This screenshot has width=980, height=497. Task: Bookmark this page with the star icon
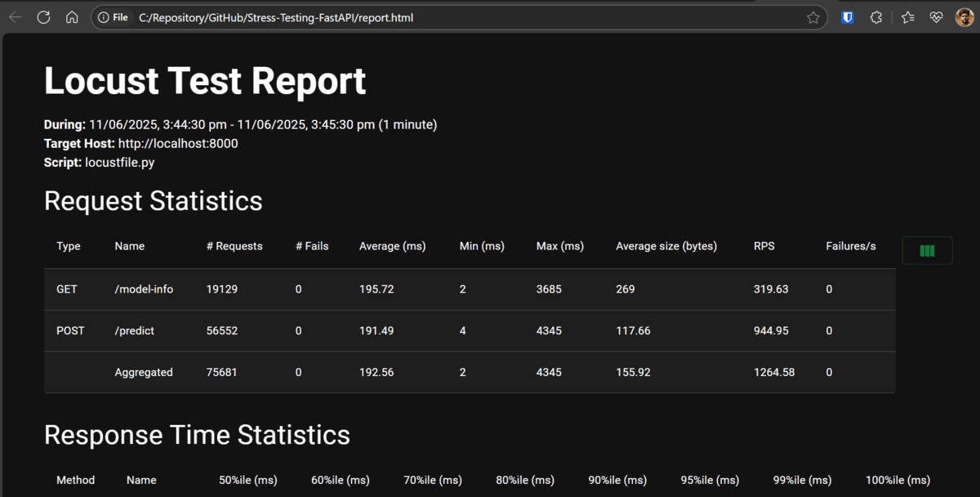click(813, 17)
